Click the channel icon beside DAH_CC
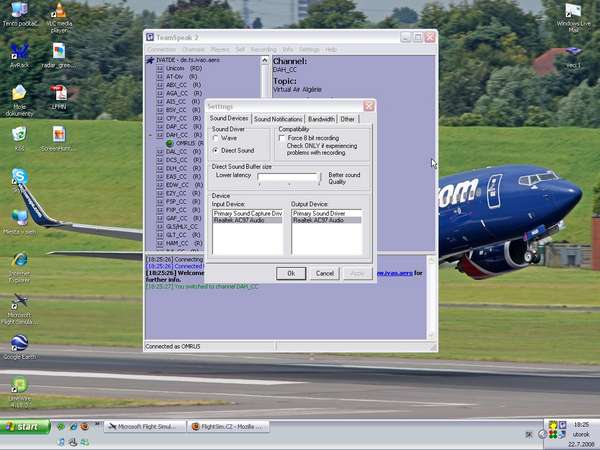The height and width of the screenshot is (450, 600). click(x=160, y=135)
